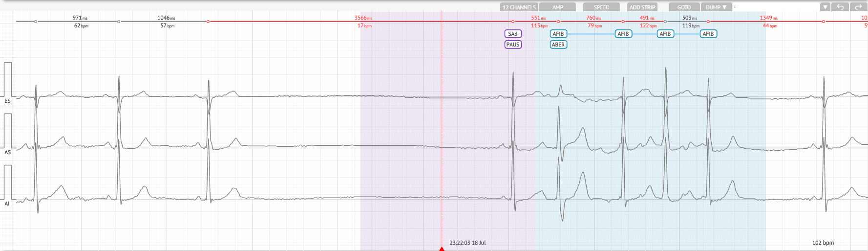This screenshot has height=251, width=868.
Task: Click the SPEED toolbar button
Action: [x=601, y=7]
